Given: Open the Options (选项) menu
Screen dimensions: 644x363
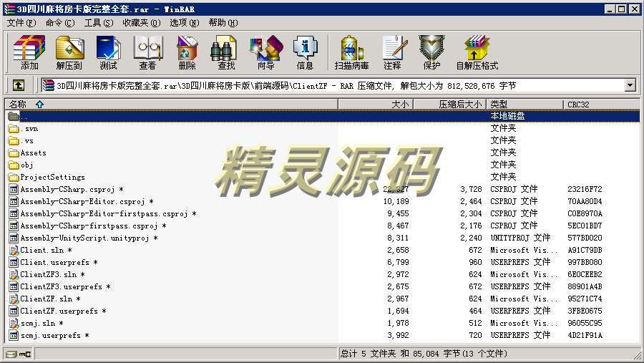Looking at the screenshot, I should (185, 23).
